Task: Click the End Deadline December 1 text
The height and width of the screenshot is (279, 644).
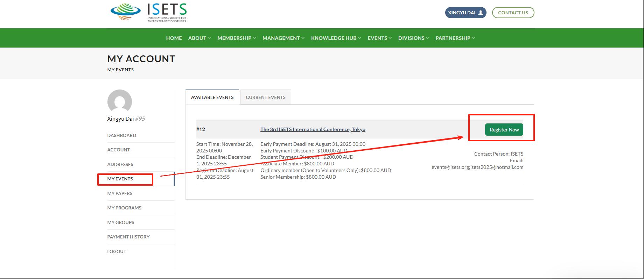Action: click(x=224, y=160)
